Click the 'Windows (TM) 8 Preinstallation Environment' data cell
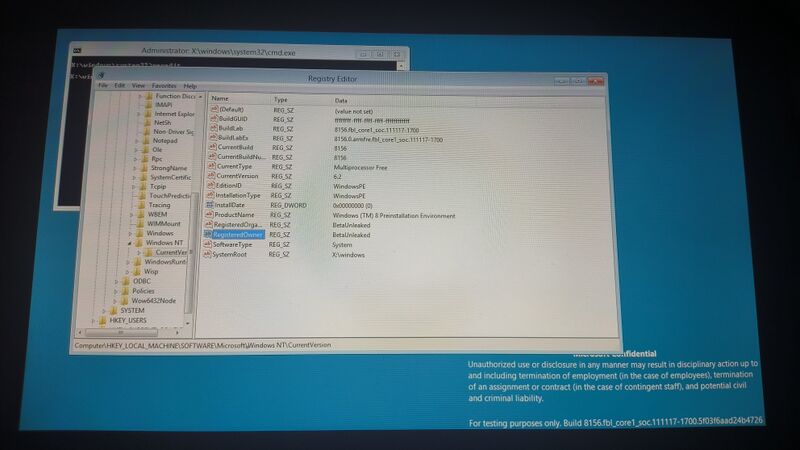 (x=394, y=216)
